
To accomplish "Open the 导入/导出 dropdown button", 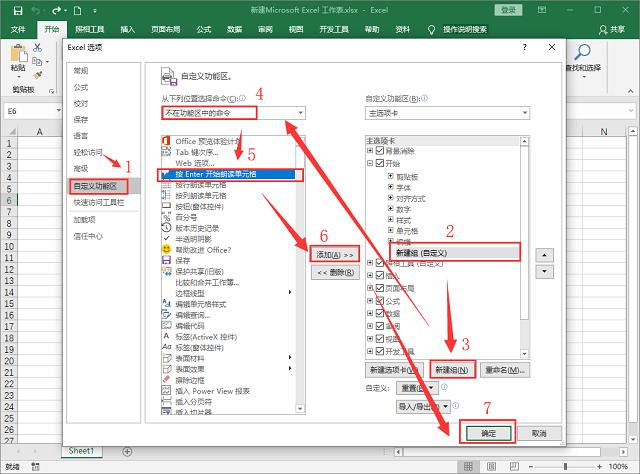I will tap(424, 406).
